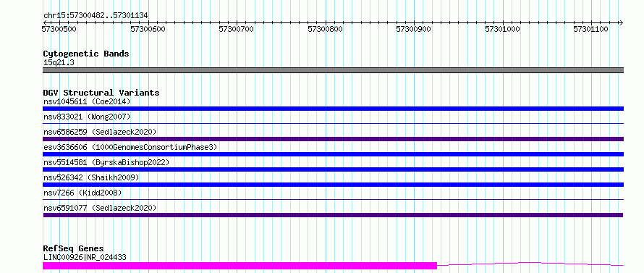
Task: Open variant nsv1045611 (Coe2014) label
Action: (87, 101)
